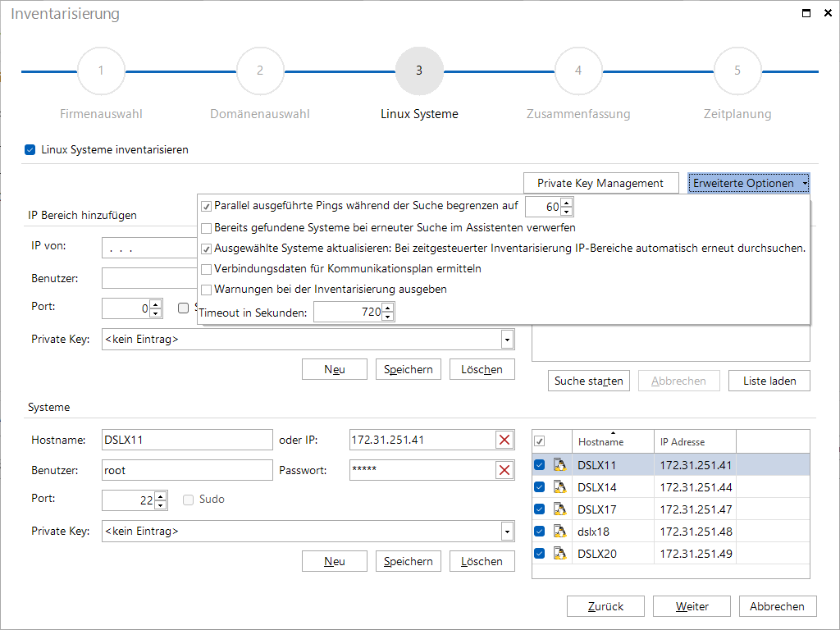Open Erweiterte Optionen dropdown
Image resolution: width=840 pixels, height=630 pixels.
[748, 183]
